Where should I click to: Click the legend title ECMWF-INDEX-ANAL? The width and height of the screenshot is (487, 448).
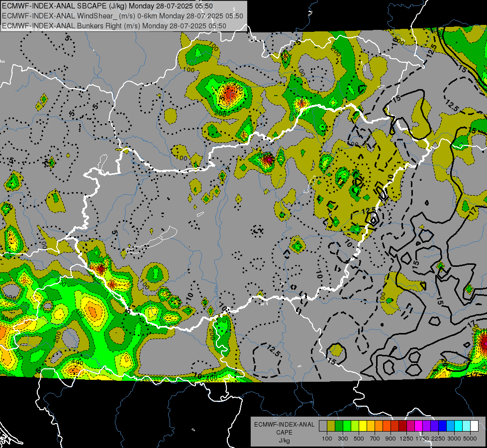coord(284,425)
